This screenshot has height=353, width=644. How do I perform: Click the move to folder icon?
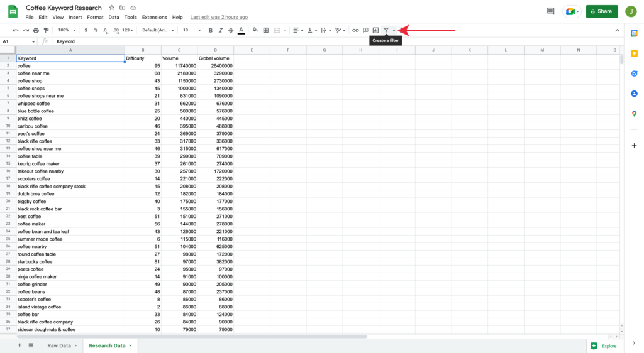(x=123, y=8)
